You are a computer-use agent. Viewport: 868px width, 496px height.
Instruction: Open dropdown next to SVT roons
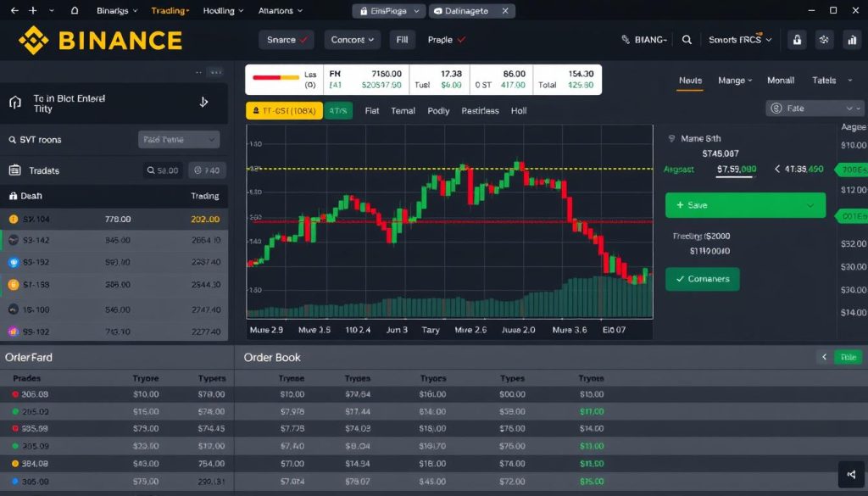(179, 140)
